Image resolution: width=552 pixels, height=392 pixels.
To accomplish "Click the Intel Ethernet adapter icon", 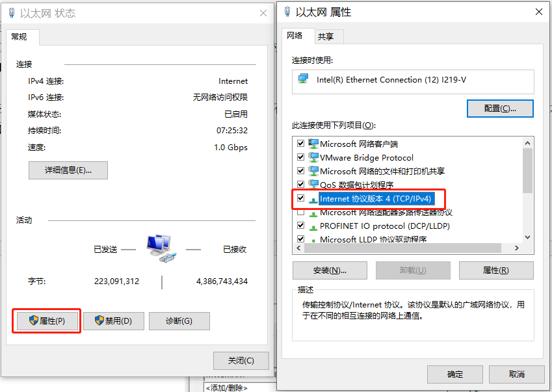I will pos(303,79).
